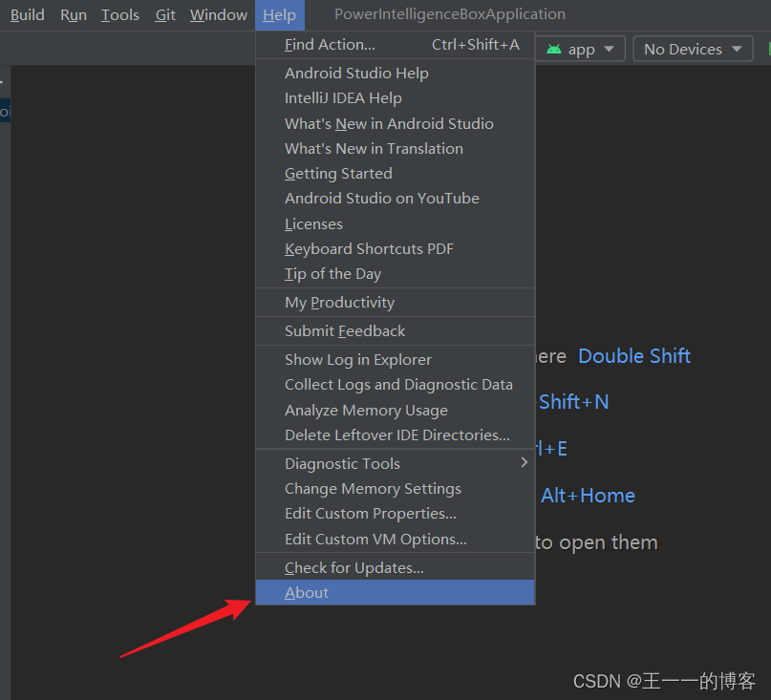Open Android Studio Help
The width and height of the screenshot is (771, 700).
395,74
